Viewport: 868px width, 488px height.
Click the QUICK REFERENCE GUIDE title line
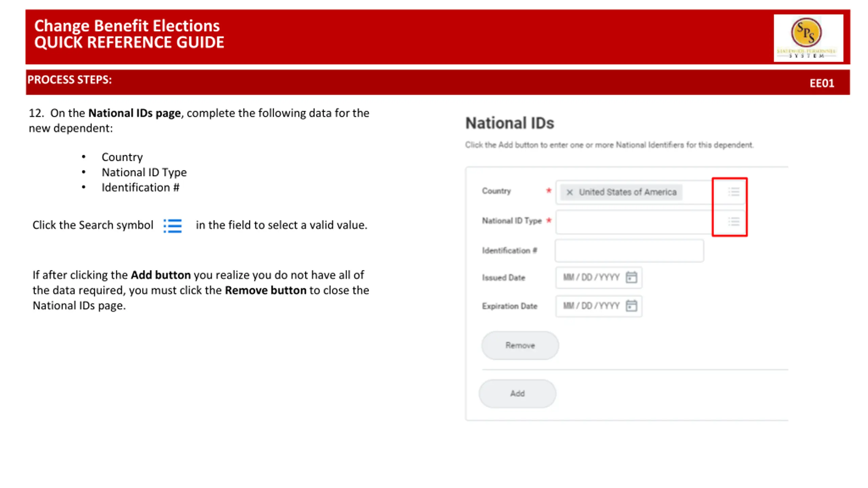click(x=129, y=43)
